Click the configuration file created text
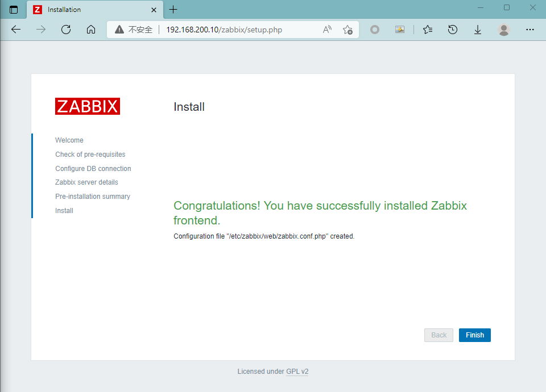This screenshot has height=392, width=546. coord(264,236)
